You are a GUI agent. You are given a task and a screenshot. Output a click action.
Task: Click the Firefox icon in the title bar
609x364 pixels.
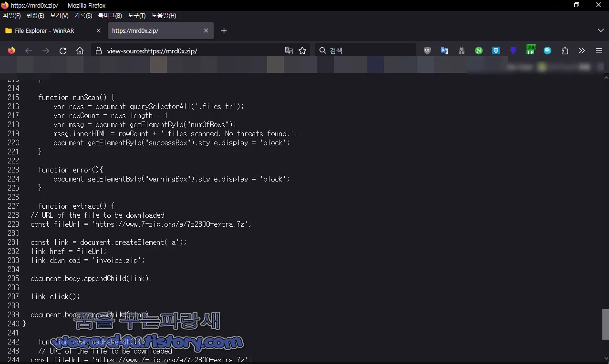point(5,5)
